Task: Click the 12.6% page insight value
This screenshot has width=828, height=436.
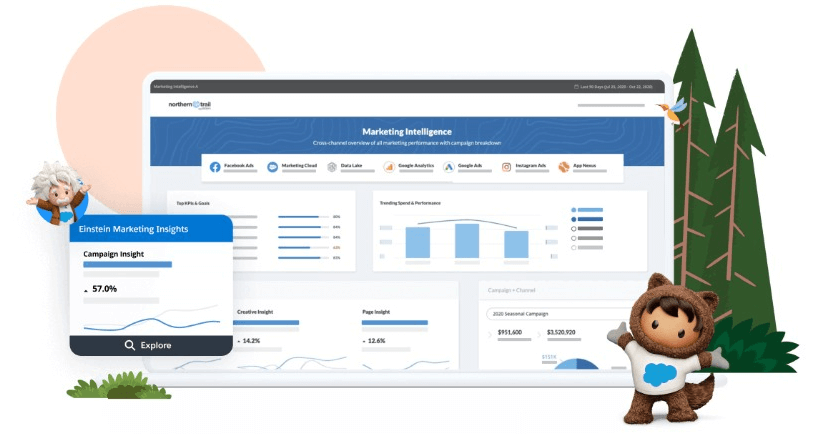Action: (377, 341)
